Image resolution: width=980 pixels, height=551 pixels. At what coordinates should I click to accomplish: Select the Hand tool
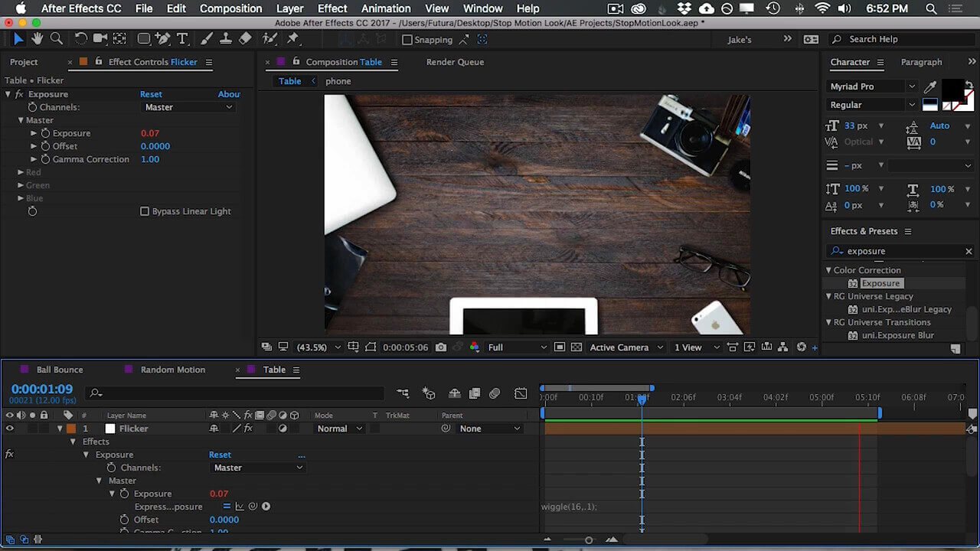pos(37,39)
